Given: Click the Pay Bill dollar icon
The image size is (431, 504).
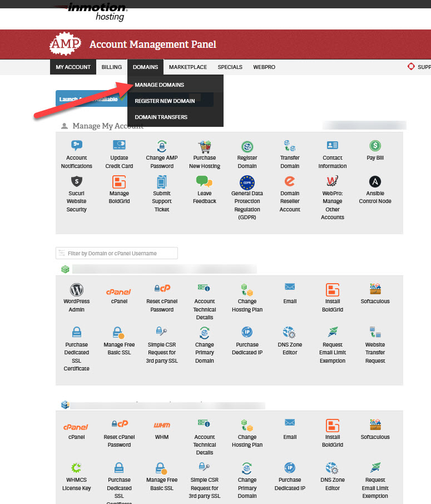Looking at the screenshot, I should pos(375,146).
